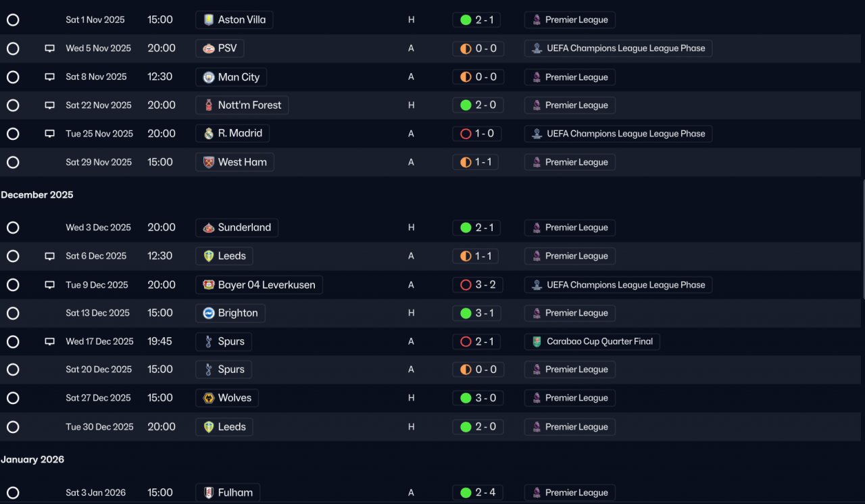View the 2 - 4 Fulham match result
Viewport: 865px width, 504px height.
tap(478, 493)
